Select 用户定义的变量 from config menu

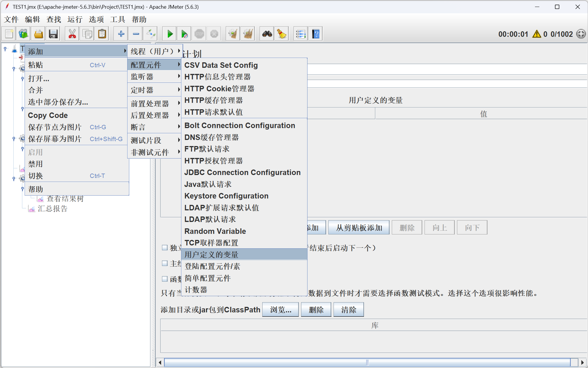[244, 254]
